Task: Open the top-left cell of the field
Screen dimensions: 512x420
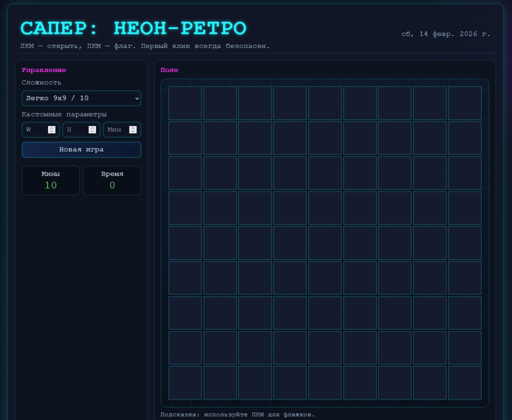Action: [x=185, y=103]
